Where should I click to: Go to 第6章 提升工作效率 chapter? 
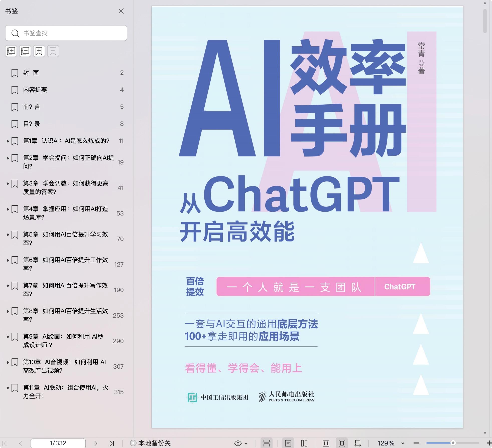coord(66,264)
